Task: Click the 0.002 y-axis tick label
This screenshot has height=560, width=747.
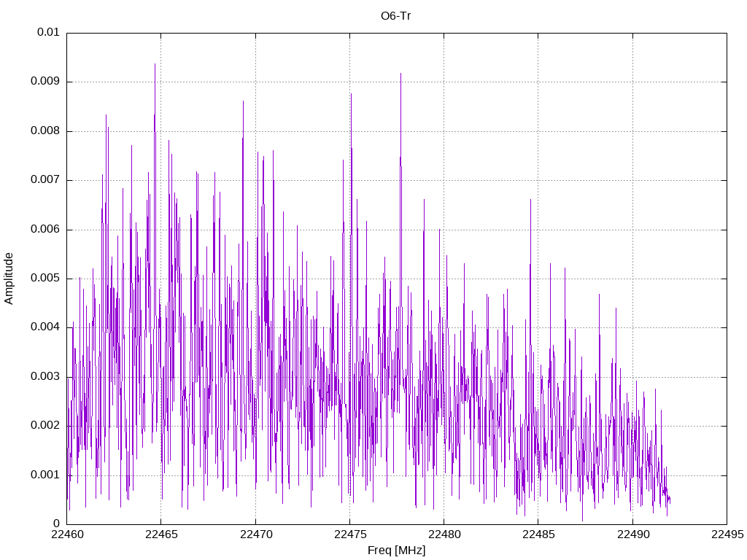Action: pos(45,426)
